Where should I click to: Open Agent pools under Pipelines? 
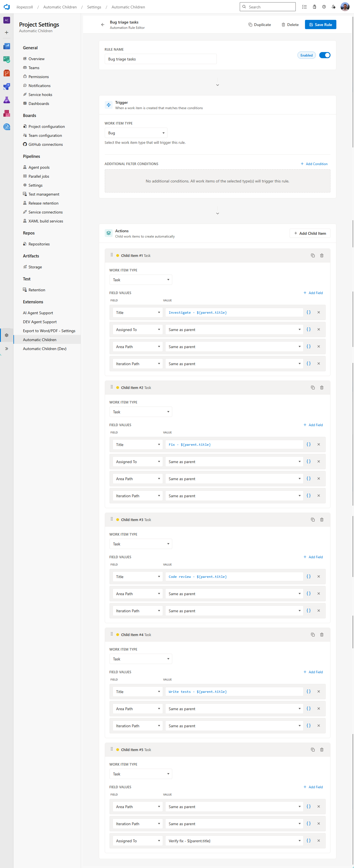pos(39,167)
